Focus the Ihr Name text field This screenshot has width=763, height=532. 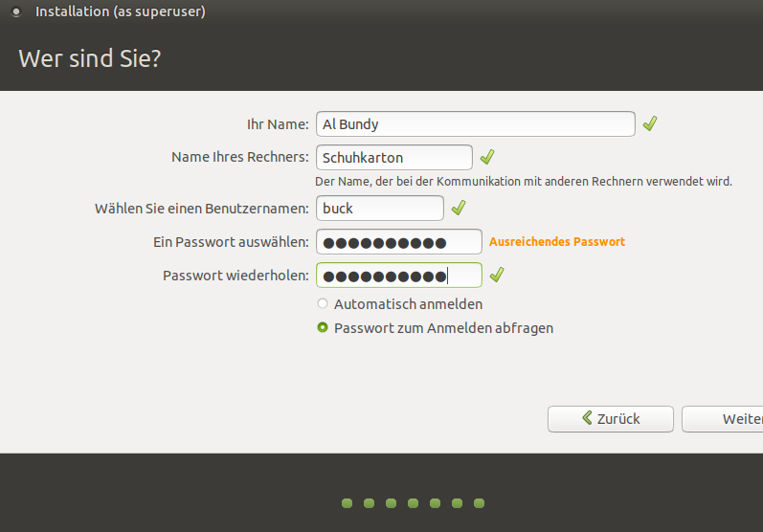point(475,124)
